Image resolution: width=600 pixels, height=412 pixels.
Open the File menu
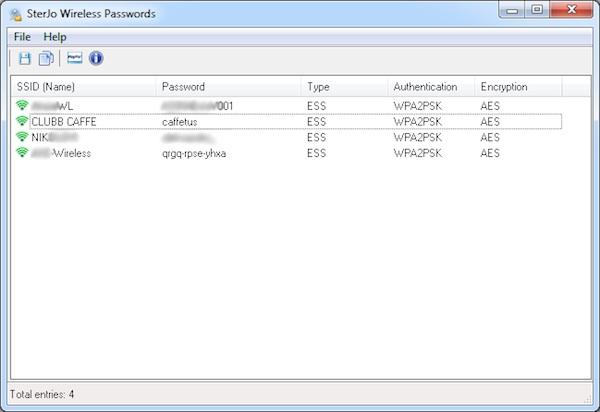tap(22, 37)
